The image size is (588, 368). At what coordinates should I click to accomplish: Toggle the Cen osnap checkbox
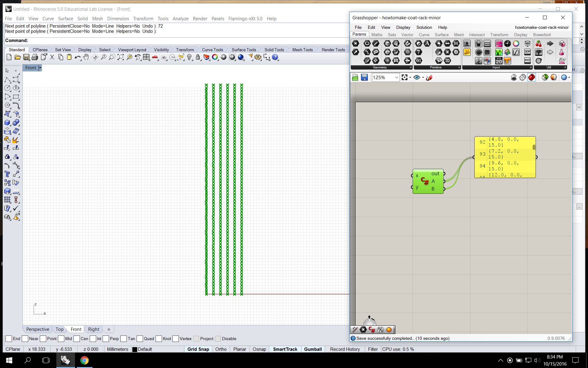[x=77, y=339]
